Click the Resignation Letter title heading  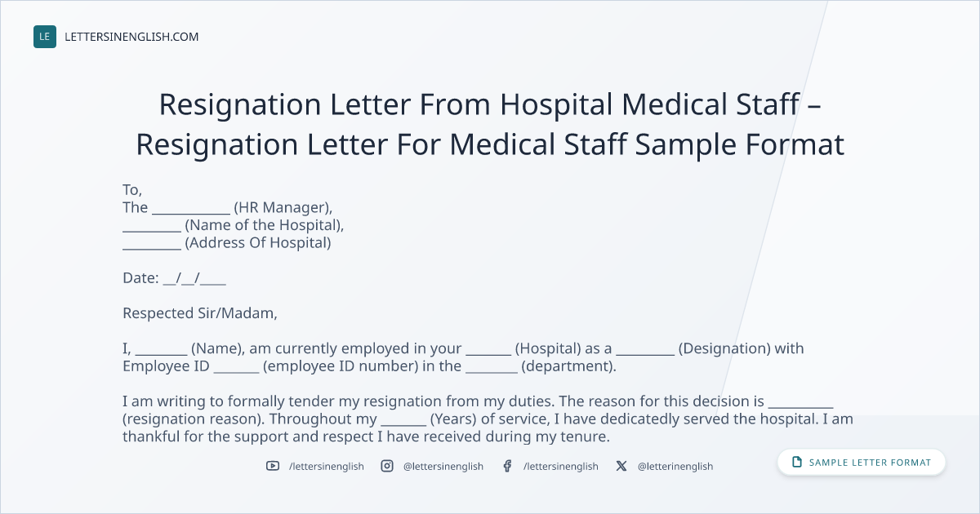coord(490,124)
